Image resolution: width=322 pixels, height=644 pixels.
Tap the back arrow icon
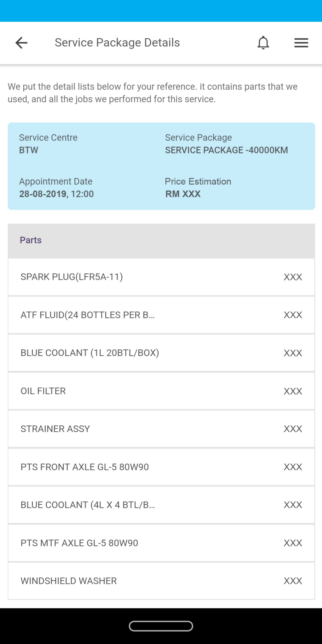[21, 43]
